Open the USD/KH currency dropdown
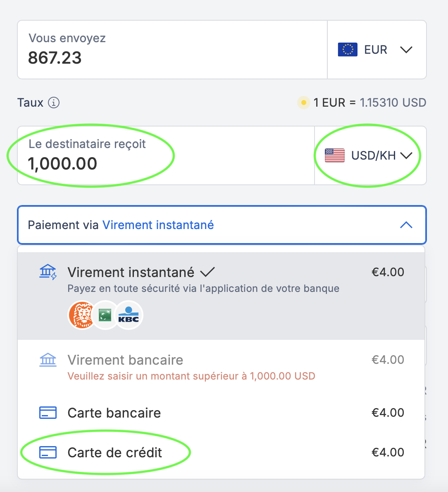 tap(407, 155)
